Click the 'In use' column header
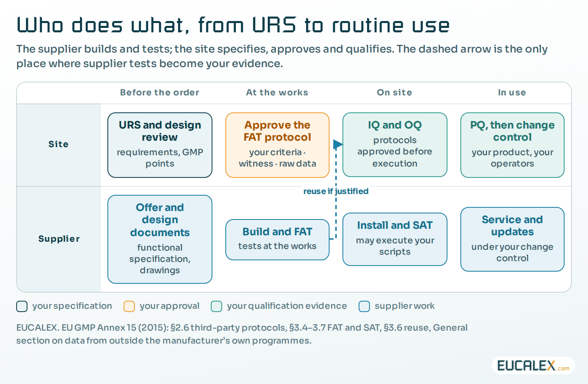Screen dimensions: 588x384 [512, 93]
